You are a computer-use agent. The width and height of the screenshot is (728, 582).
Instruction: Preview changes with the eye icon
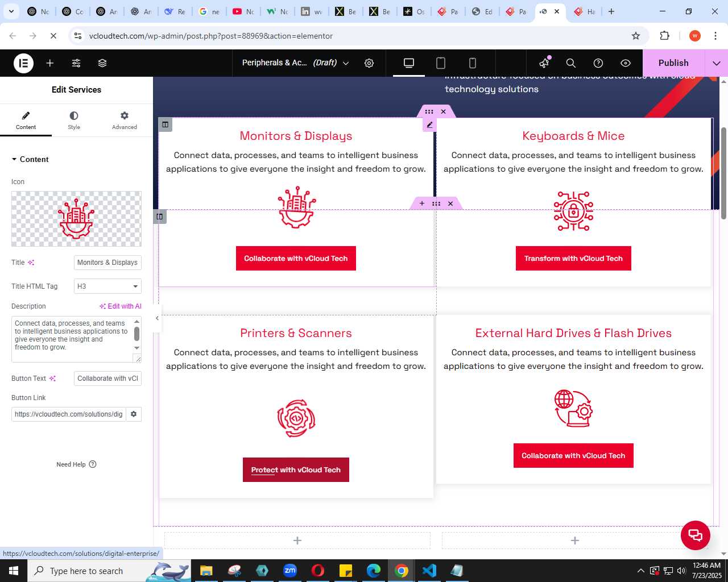point(626,63)
